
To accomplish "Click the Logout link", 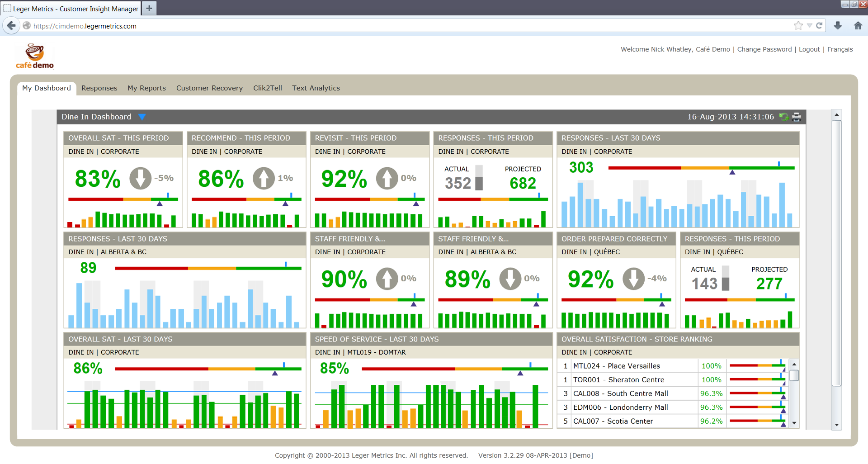I will (809, 49).
